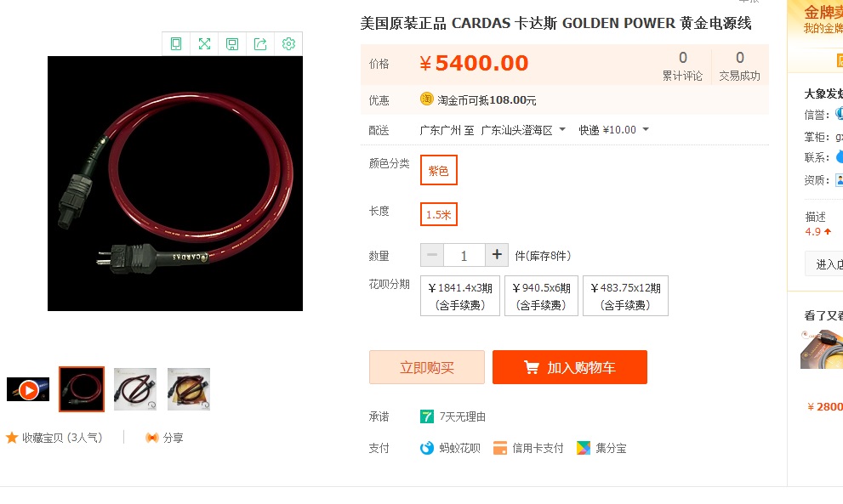Increase quantity with the plus button
This screenshot has height=504, width=843.
[x=497, y=255]
